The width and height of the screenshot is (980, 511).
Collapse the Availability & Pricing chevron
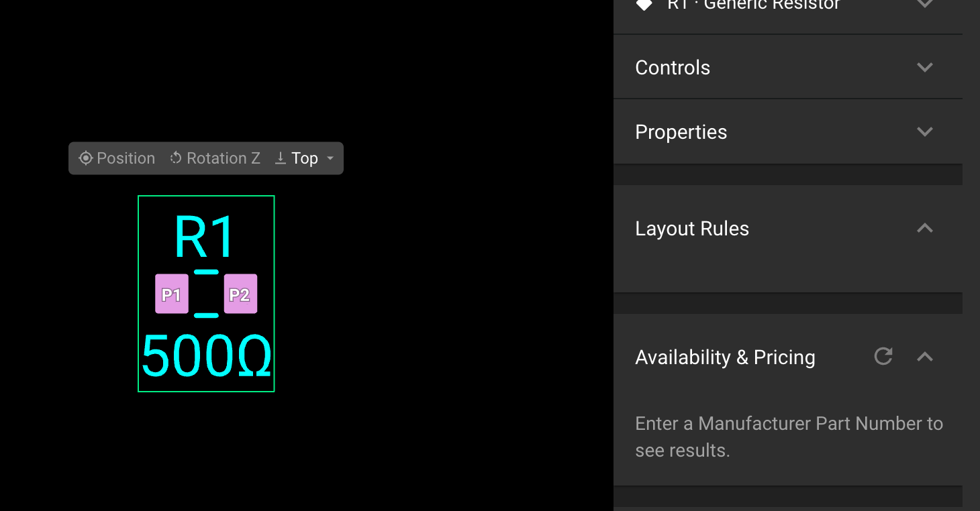pos(925,357)
